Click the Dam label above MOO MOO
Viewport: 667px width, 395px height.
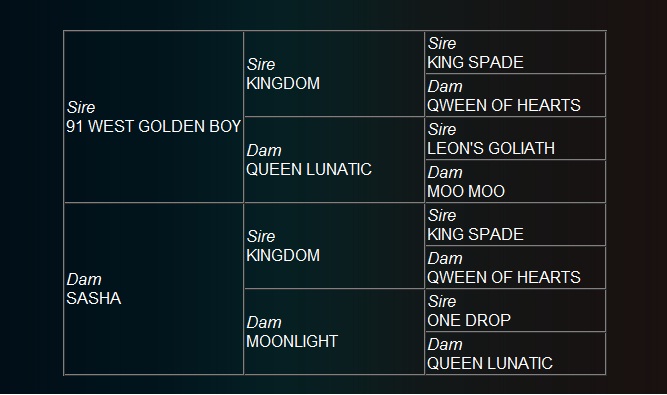[445, 172]
